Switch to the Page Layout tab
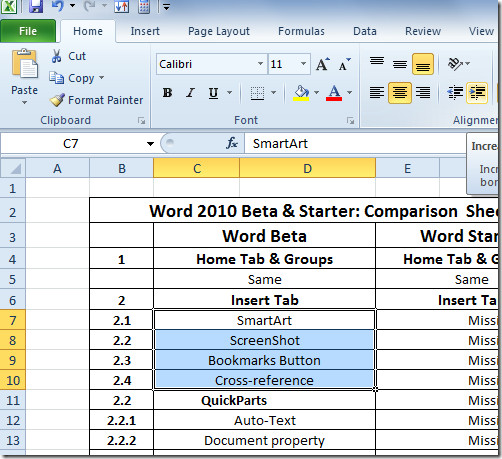502x459 pixels. coord(219,31)
